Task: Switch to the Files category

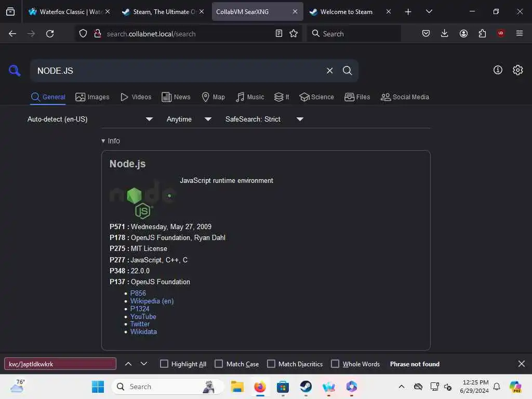Action: [357, 97]
